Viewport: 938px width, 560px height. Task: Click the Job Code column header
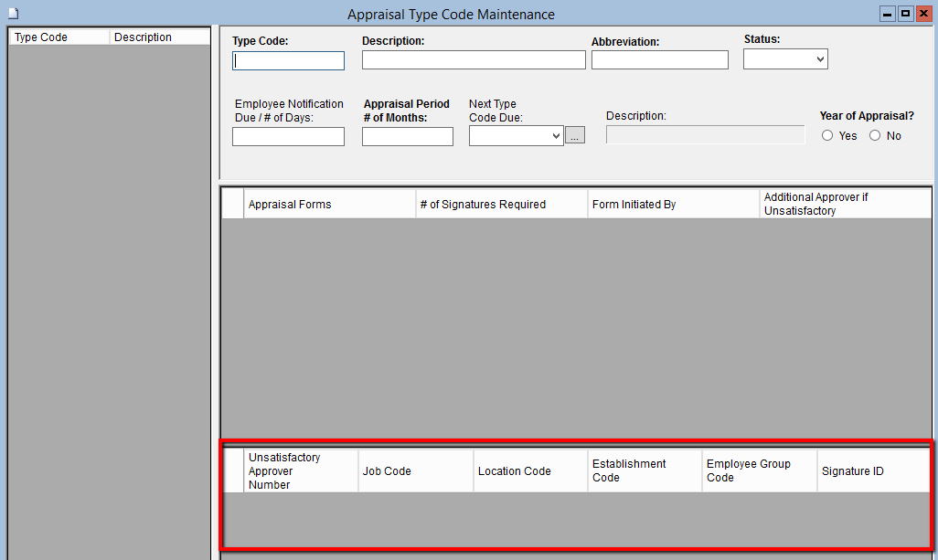415,471
